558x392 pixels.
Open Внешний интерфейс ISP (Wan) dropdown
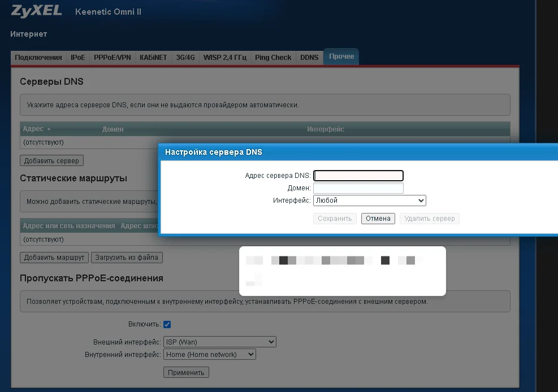[219, 342]
